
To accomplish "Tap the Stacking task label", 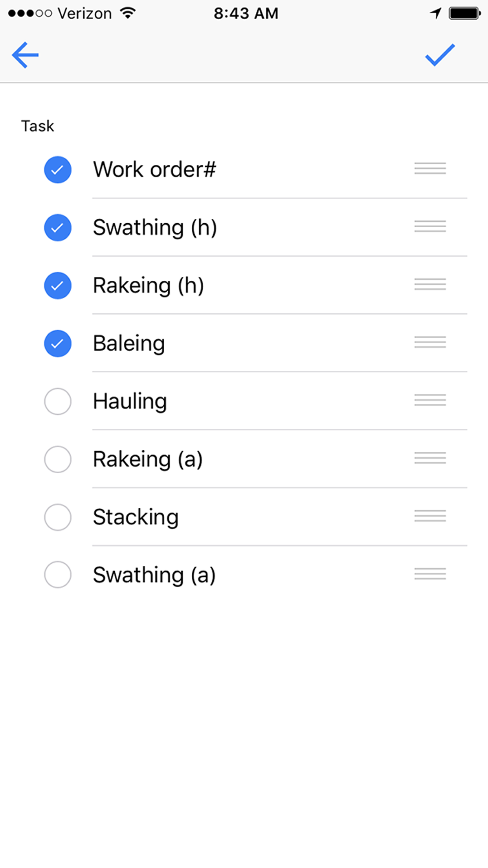I will [x=136, y=517].
